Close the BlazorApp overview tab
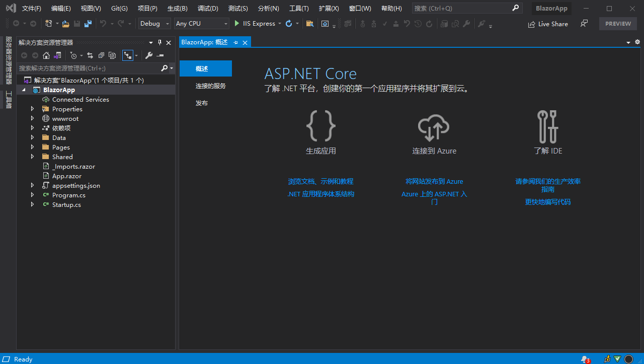 [x=245, y=43]
